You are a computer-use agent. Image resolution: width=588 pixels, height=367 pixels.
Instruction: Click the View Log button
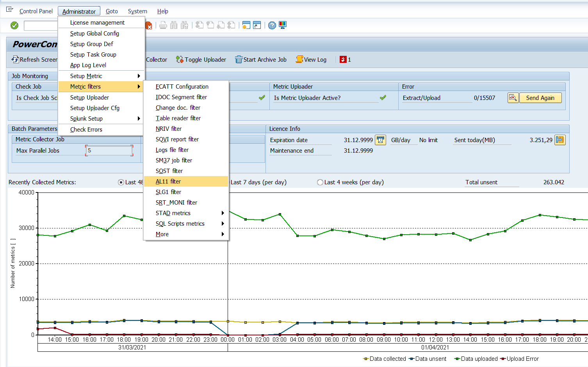[311, 60]
